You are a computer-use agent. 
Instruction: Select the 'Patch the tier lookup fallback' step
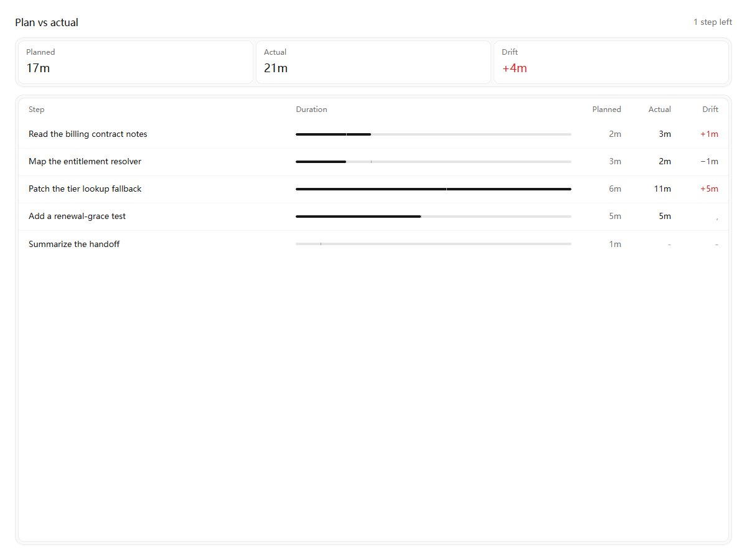374,189
